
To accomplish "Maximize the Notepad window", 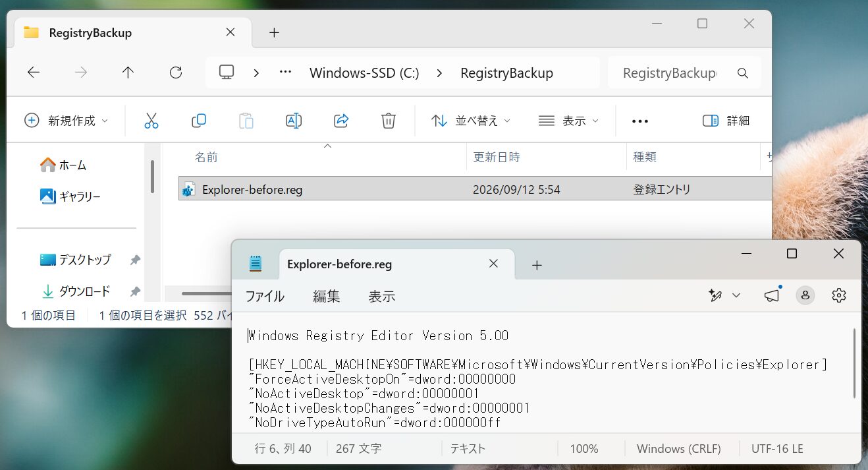I will point(792,254).
